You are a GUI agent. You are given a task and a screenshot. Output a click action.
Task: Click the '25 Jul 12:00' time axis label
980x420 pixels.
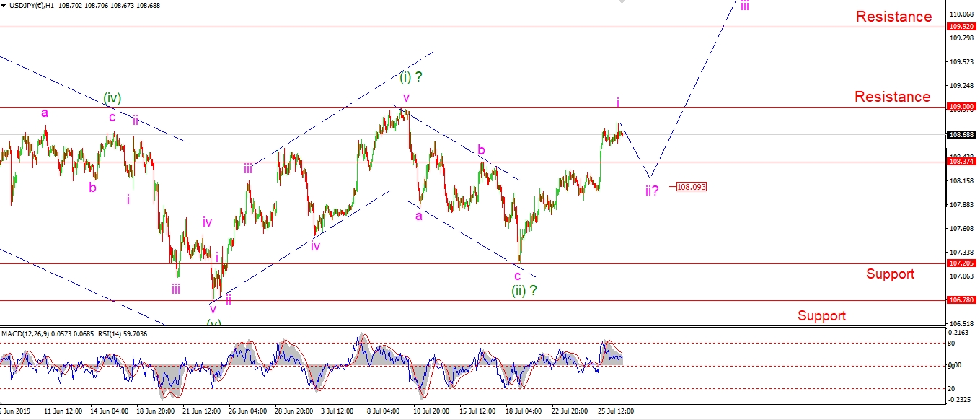coord(614,411)
